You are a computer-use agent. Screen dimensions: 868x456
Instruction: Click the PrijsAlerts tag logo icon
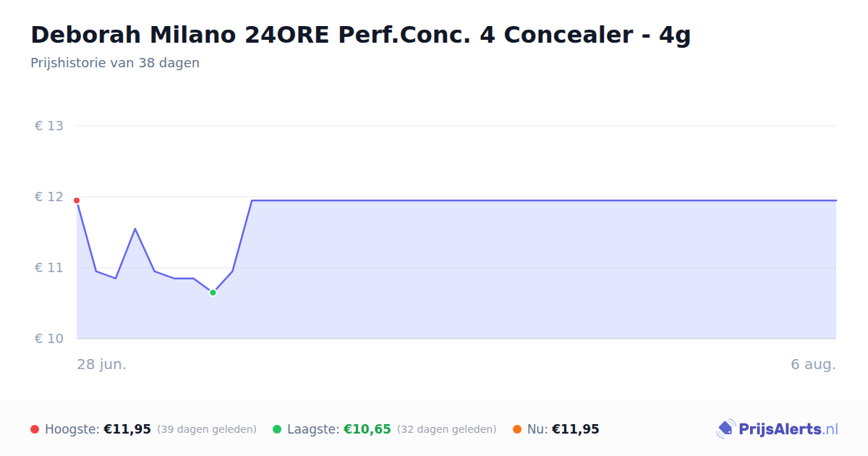click(x=726, y=429)
